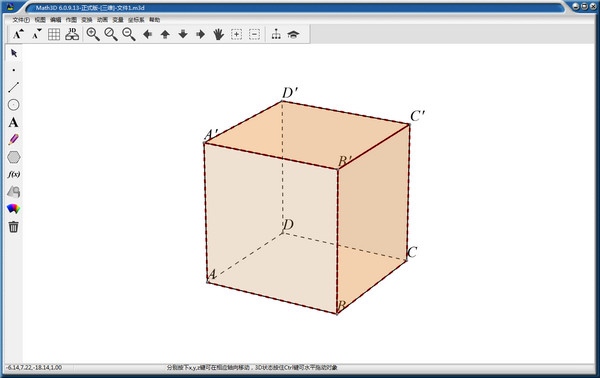The width and height of the screenshot is (600, 378).
Task: Open the 视图 menu
Action: (x=40, y=20)
